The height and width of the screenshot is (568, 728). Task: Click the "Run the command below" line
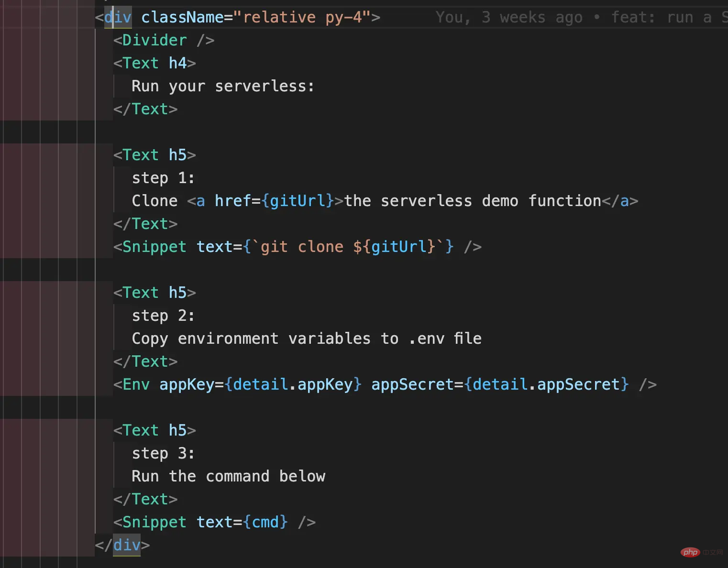(228, 477)
